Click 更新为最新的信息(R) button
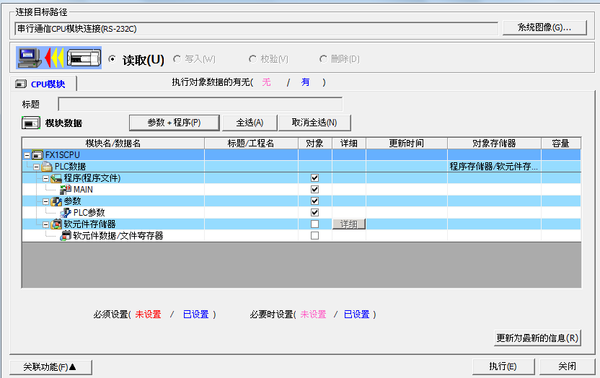Screen dimensions: 600x378 537,338
